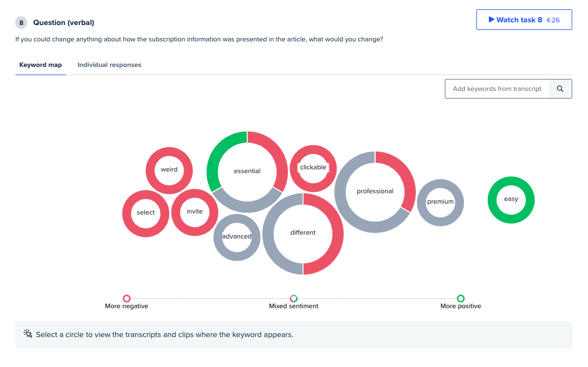This screenshot has width=588, height=367.
Task: Click the More positive legend circle
Action: [461, 298]
